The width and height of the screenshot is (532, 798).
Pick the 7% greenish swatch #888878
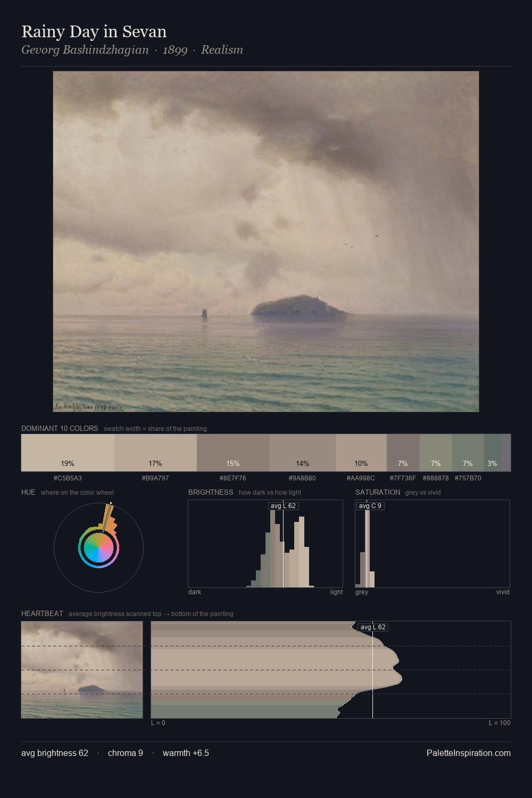436,453
